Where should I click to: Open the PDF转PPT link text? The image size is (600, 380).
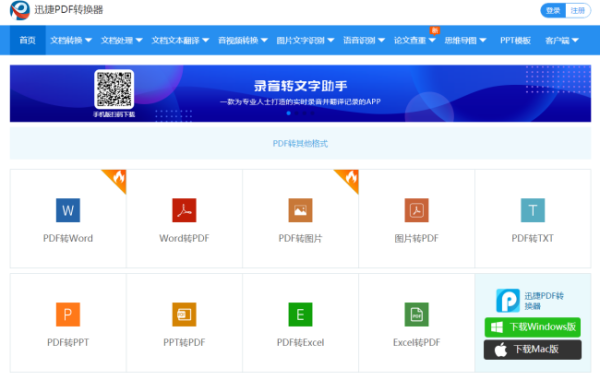[x=68, y=342]
